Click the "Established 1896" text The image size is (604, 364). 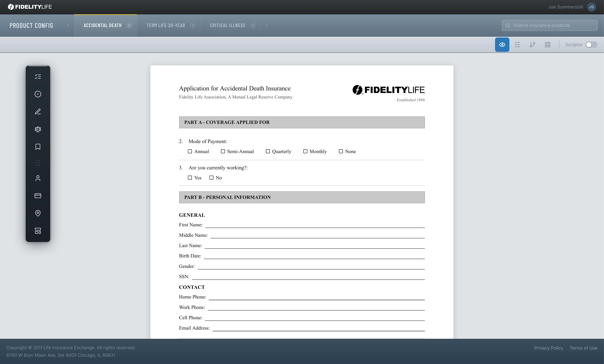[411, 100]
